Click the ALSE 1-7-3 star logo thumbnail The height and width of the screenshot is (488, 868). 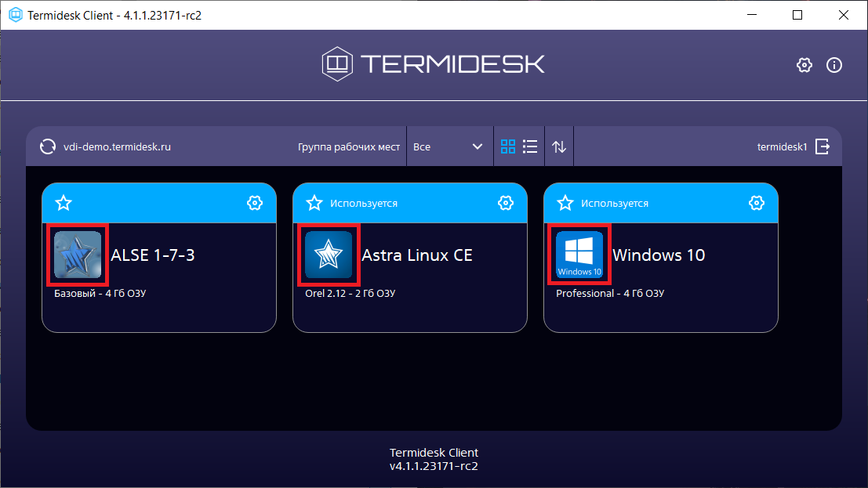tap(78, 255)
